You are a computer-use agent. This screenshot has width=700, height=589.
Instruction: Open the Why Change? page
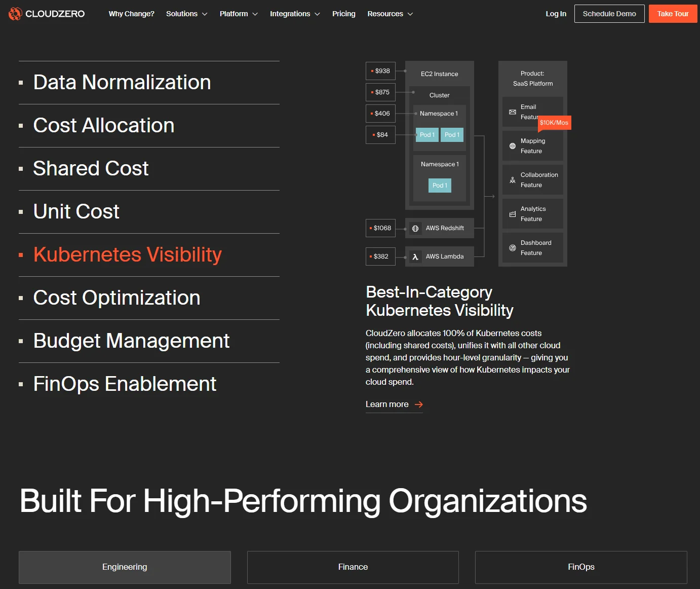[131, 14]
